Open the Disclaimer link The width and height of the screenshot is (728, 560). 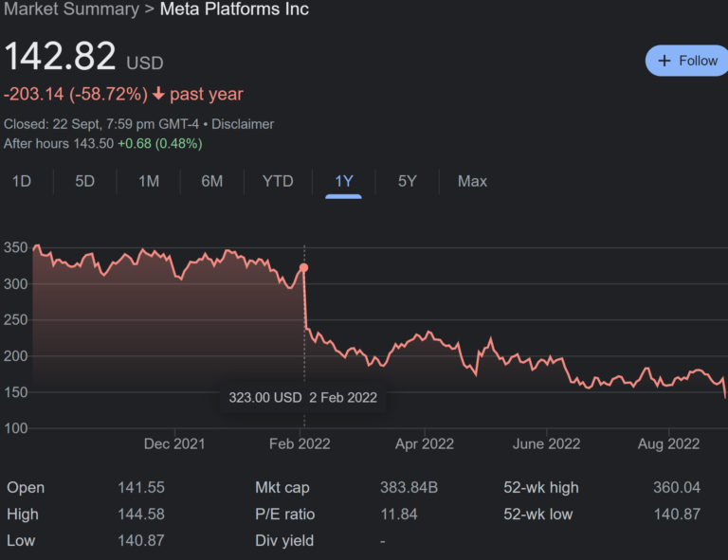[243, 124]
